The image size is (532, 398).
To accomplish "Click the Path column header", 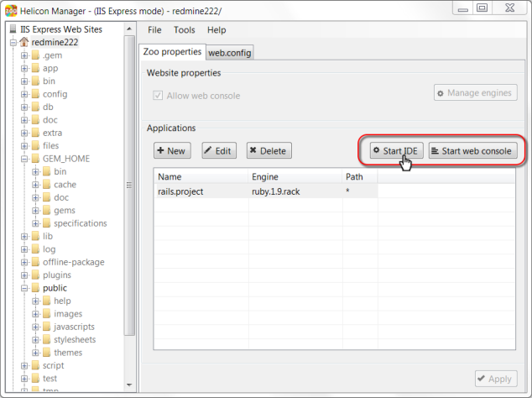I will point(360,177).
